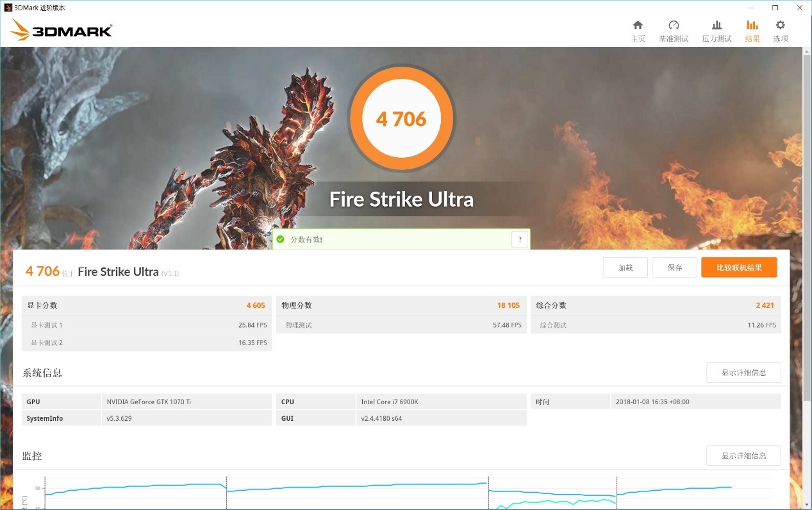
Task: Close the 3DMark window
Action: pyautogui.click(x=799, y=8)
